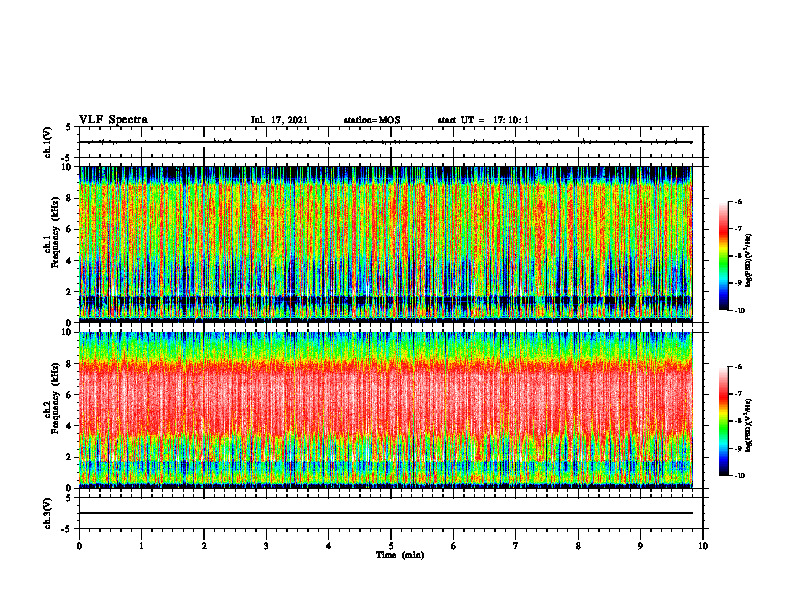This screenshot has height=612, width=792.
Task: Click the ch.2 frequency tick '8'
Action: (x=70, y=364)
